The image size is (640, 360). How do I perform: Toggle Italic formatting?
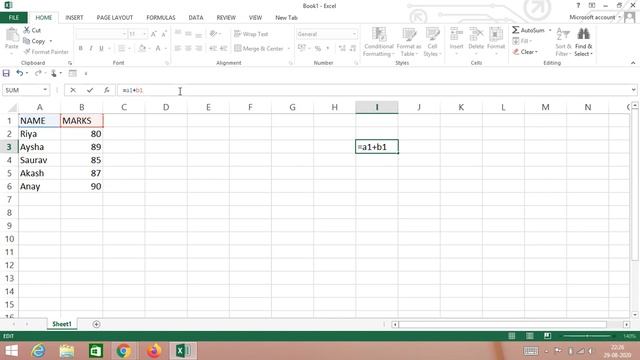(x=91, y=49)
